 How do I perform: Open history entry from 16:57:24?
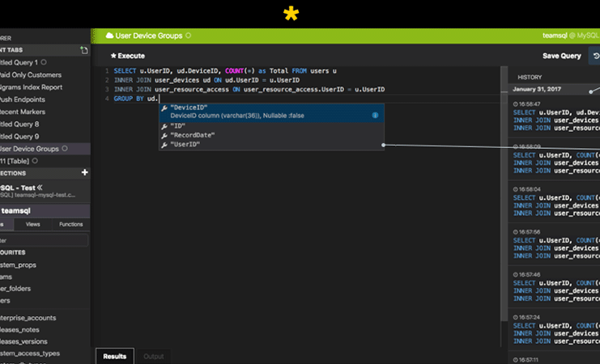click(554, 329)
